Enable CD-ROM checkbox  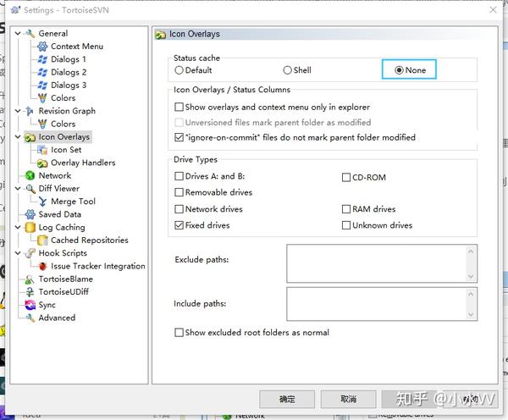pos(346,178)
